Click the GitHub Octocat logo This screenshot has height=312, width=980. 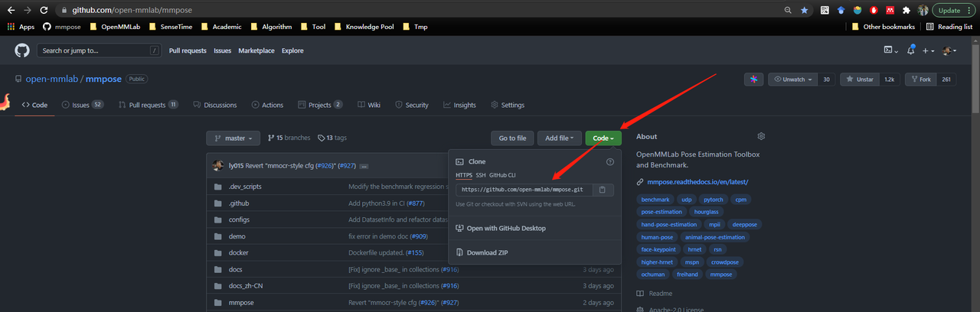tap(21, 50)
